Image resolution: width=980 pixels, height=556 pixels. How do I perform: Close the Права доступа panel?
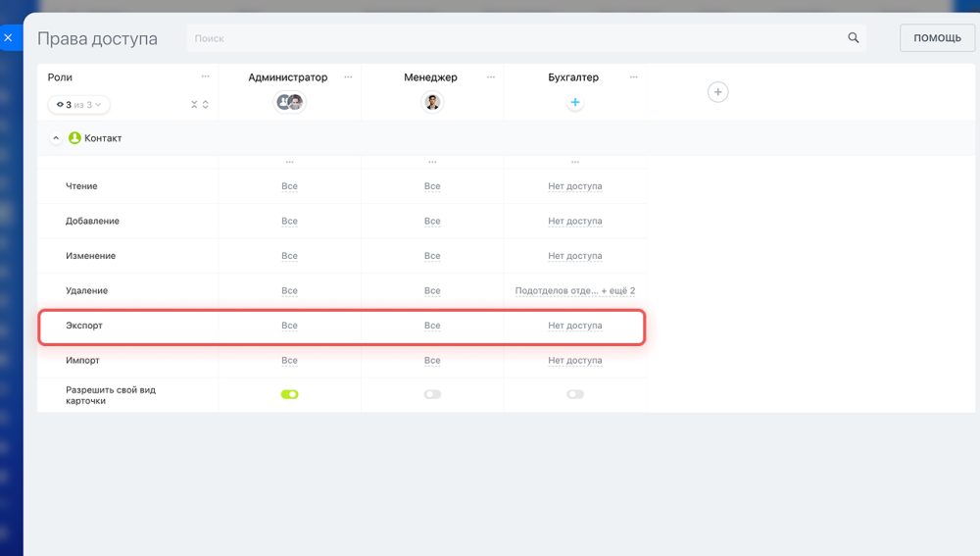[8, 38]
